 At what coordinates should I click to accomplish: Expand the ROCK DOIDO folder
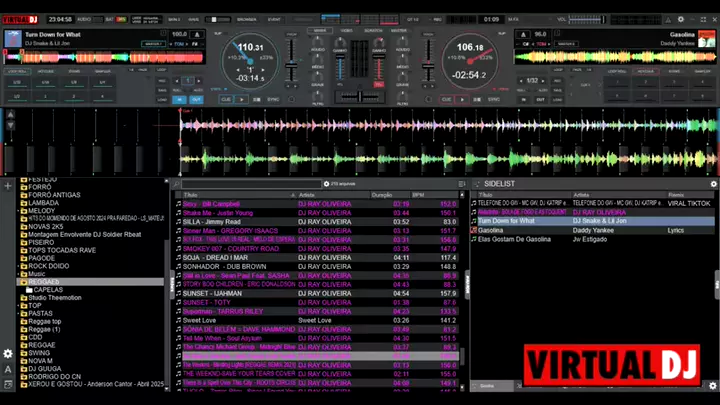(x=19, y=266)
